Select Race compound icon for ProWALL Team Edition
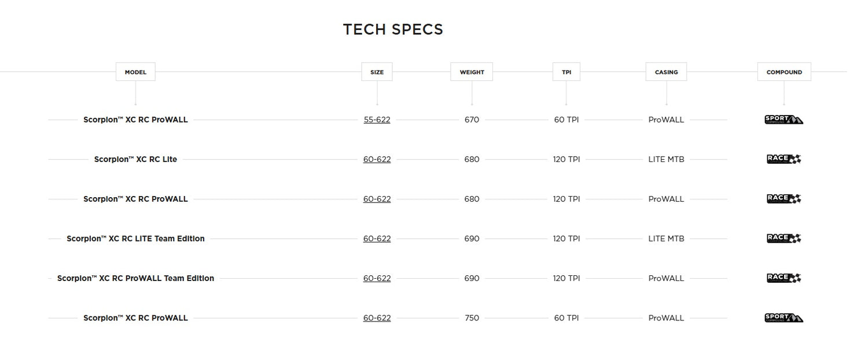 784,278
